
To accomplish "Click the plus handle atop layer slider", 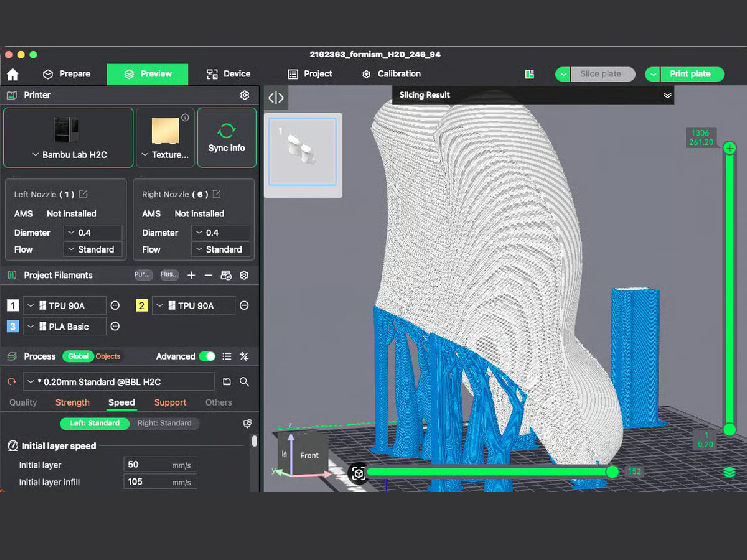I will pyautogui.click(x=730, y=148).
